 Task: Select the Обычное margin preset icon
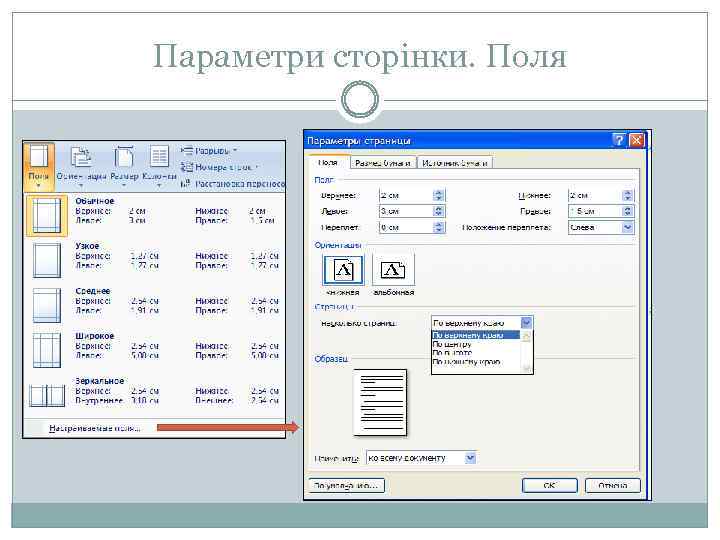click(x=46, y=215)
